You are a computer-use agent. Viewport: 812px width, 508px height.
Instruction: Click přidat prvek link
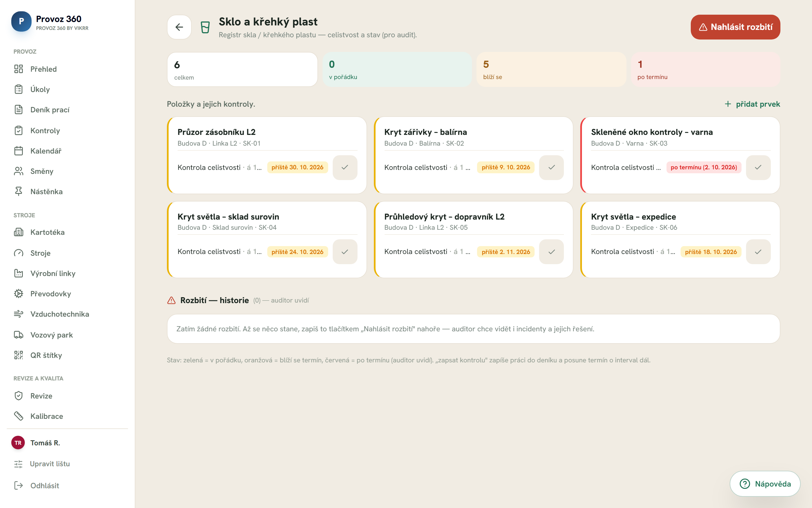[752, 104]
